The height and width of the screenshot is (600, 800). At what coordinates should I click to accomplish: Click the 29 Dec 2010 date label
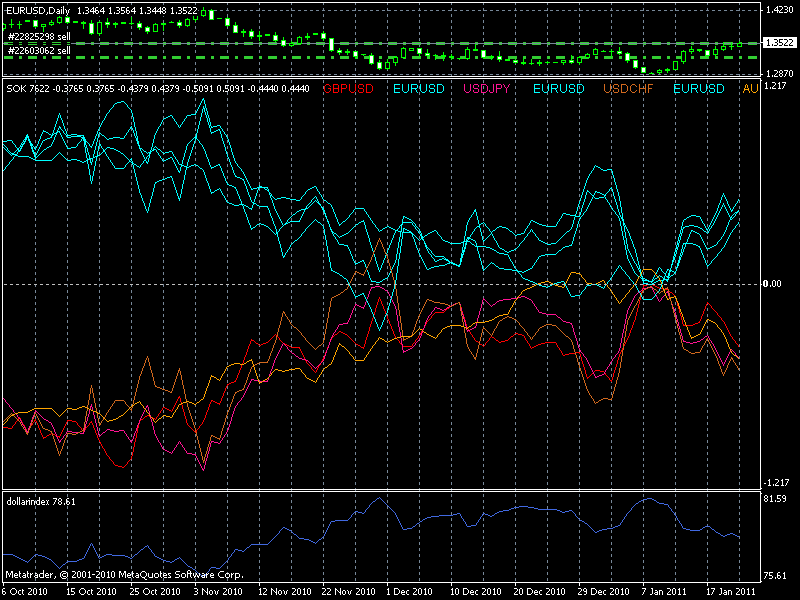point(604,592)
